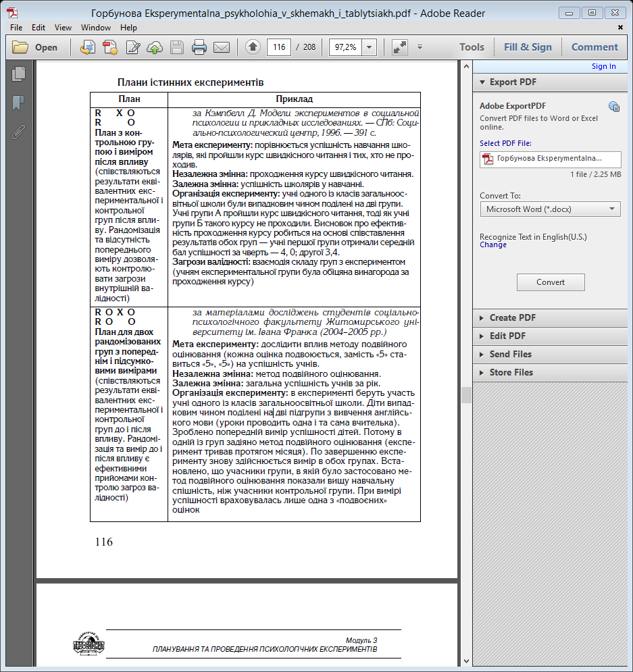Switch to the Fill & Sign pane
The image size is (633, 672).
coord(528,47)
